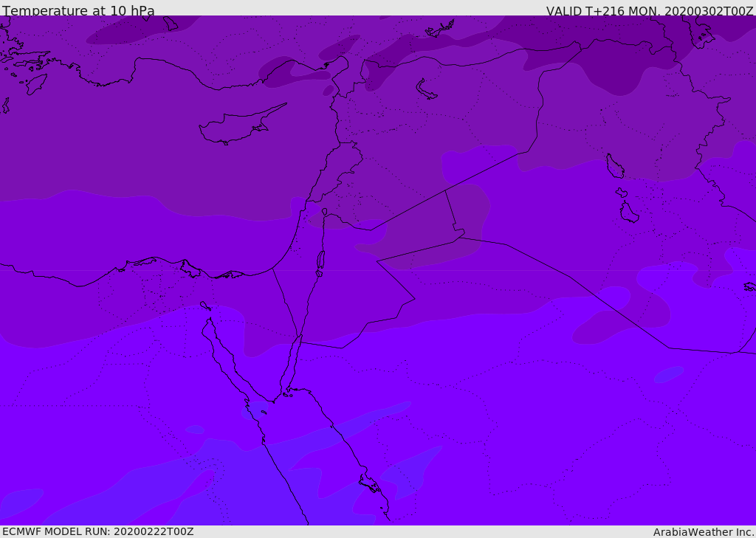
Task: Click the VALID T+216 timestamp label
Action: (x=649, y=11)
